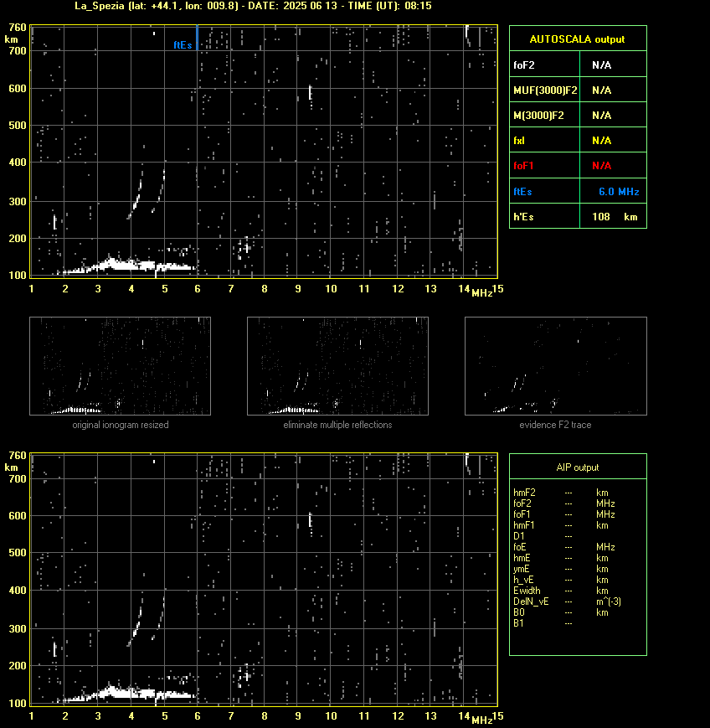Click the B1 row in AIP output
710x728 pixels.
coord(543,623)
